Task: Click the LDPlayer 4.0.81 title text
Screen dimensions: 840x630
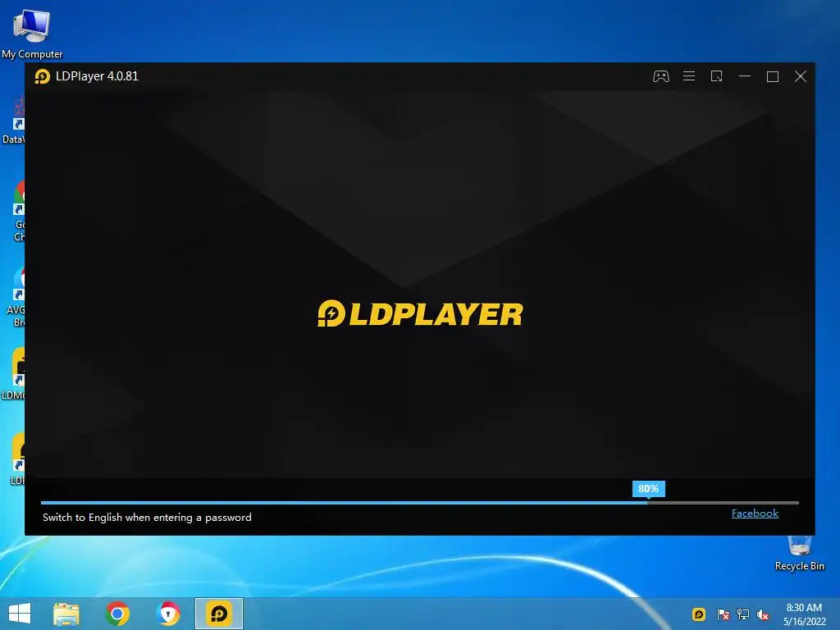Action: click(97, 76)
